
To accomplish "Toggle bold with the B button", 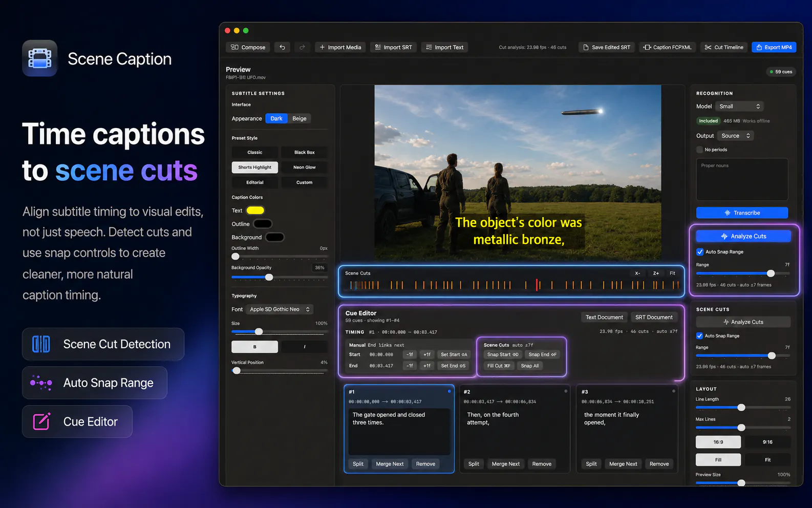I will click(x=255, y=347).
